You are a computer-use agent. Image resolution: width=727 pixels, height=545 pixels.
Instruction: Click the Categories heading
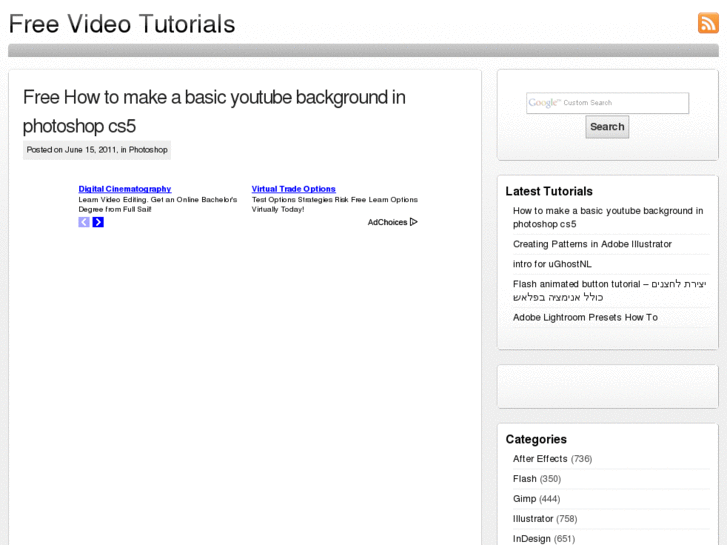click(536, 439)
